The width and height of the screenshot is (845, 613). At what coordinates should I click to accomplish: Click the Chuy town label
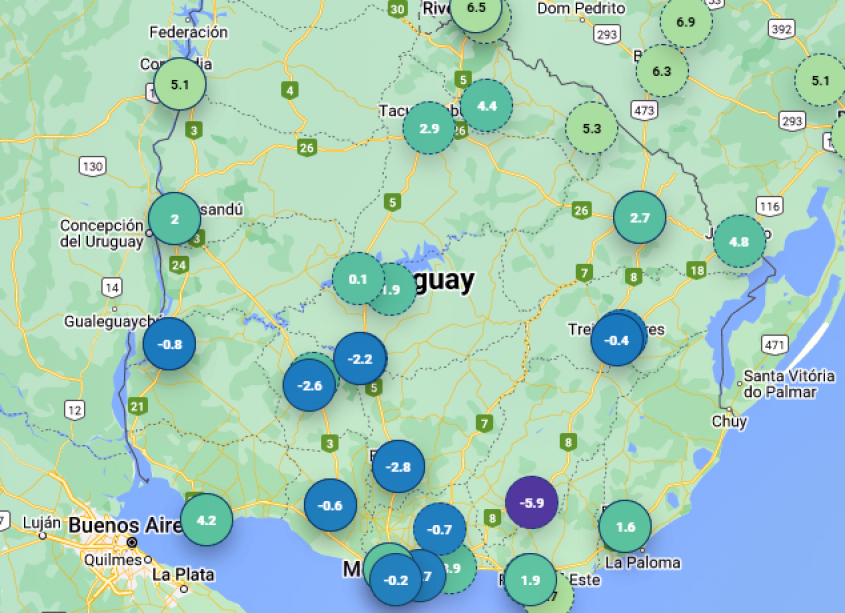point(729,421)
